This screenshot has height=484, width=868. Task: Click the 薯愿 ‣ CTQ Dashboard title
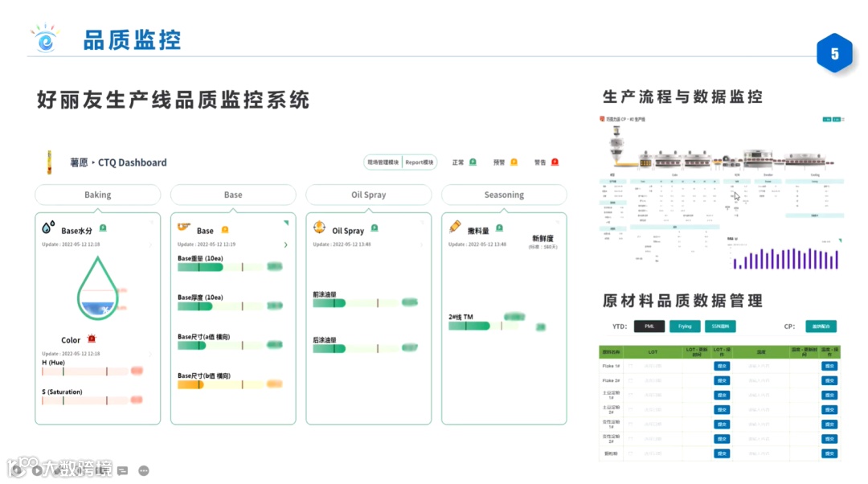coord(118,162)
